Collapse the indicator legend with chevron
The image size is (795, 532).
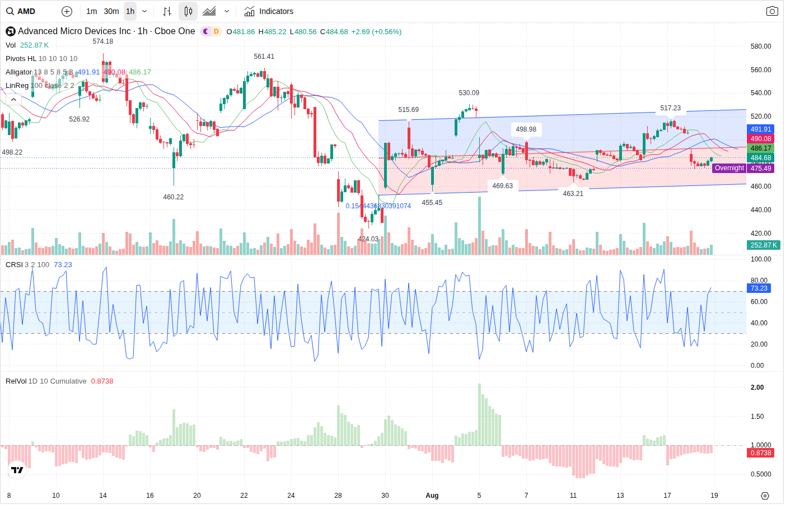13,99
